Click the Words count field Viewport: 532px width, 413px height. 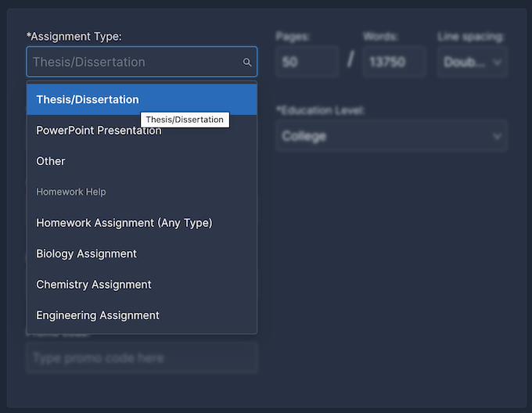(x=394, y=62)
